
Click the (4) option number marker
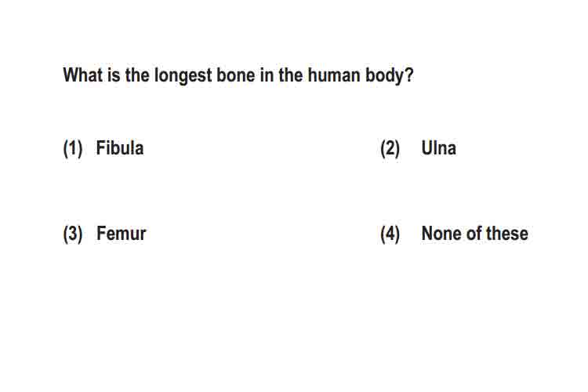pos(390,234)
